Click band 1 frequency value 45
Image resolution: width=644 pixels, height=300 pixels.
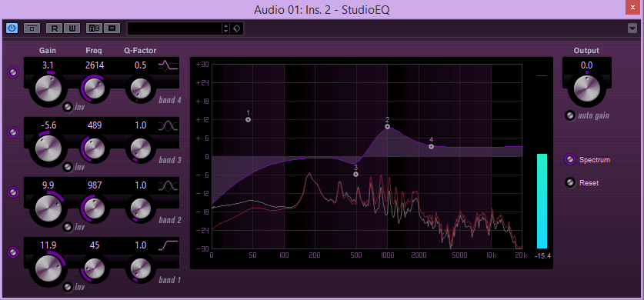(95, 245)
